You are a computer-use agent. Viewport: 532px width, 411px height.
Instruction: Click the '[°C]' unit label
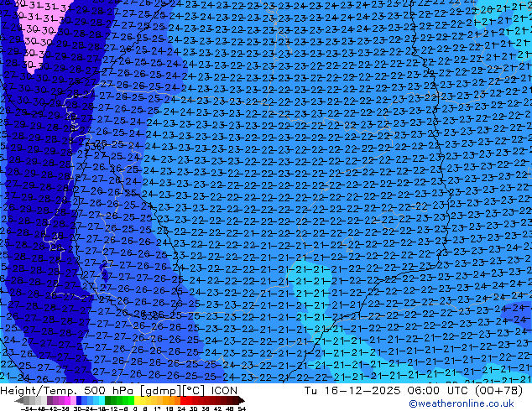pyautogui.click(x=191, y=391)
